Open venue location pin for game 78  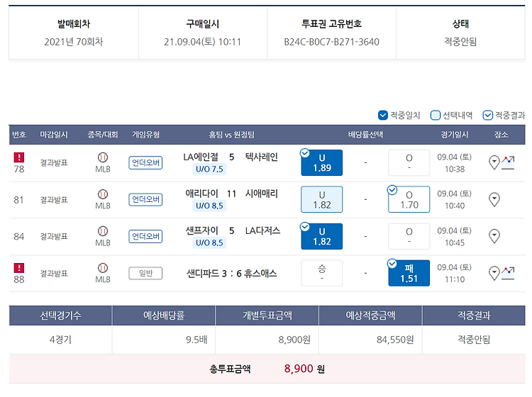[x=494, y=162]
